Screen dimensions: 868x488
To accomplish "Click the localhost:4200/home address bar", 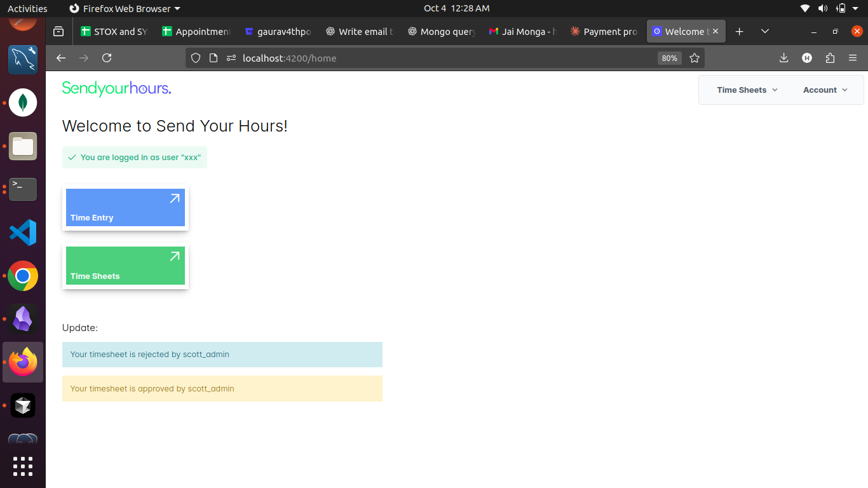I will [x=381, y=58].
